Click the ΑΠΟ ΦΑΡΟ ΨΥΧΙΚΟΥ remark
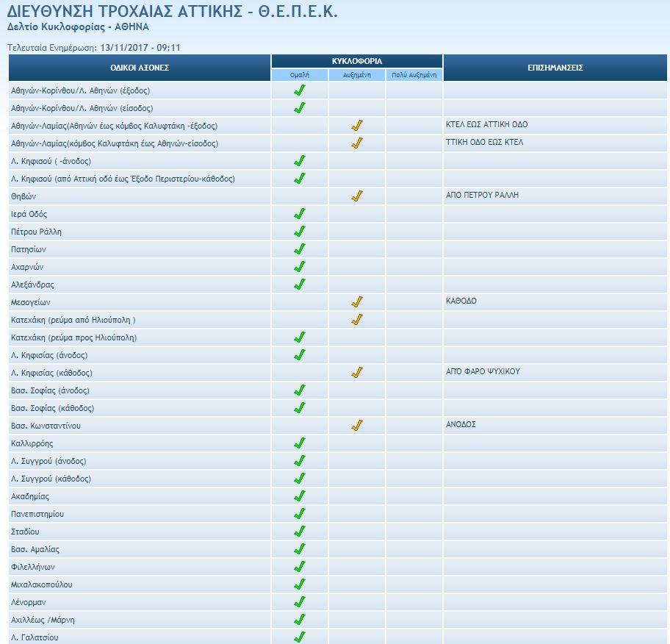This screenshot has height=644, width=670. coord(483,372)
